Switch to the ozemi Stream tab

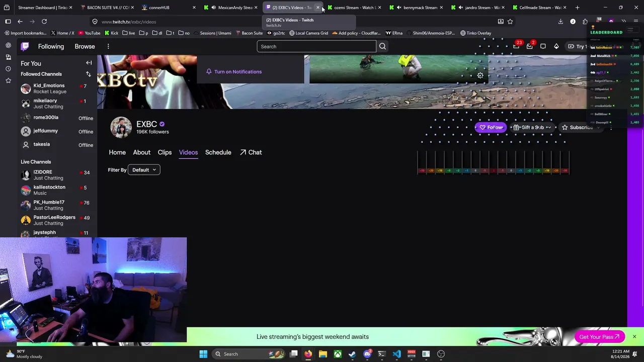point(354,8)
